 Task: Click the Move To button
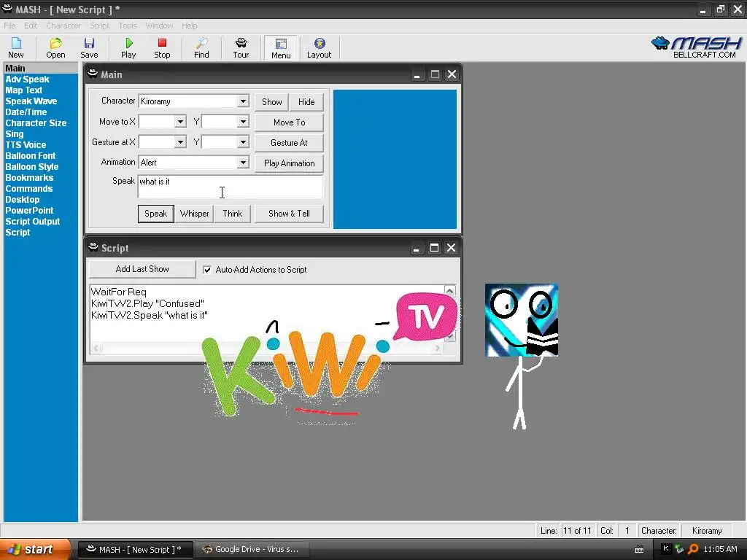[x=289, y=122]
